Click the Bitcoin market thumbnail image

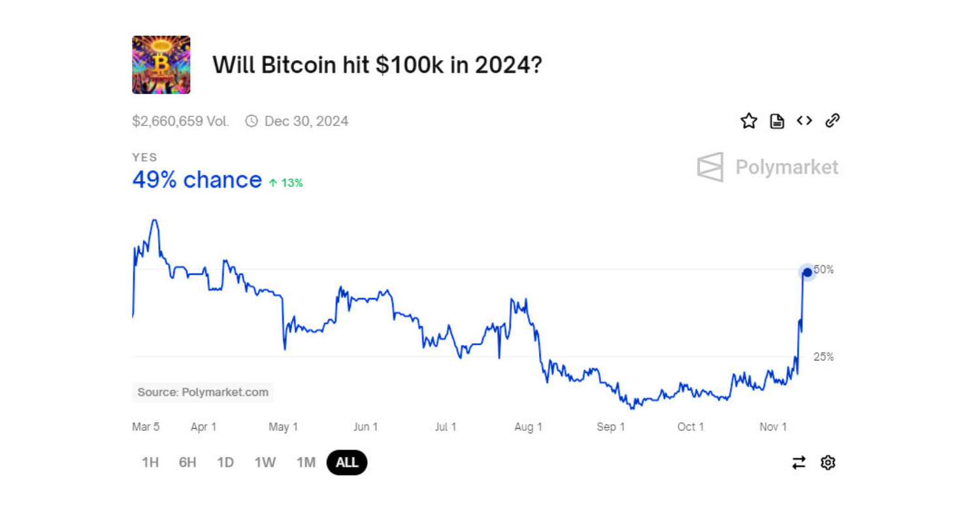point(161,65)
